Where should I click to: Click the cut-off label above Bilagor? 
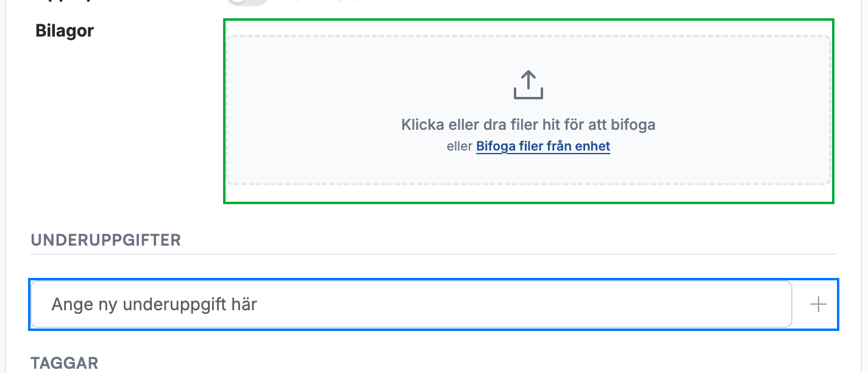(61, 2)
